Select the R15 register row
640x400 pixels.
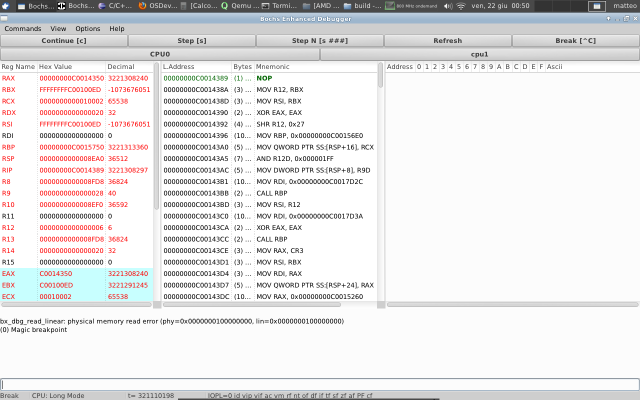[x=76, y=262]
